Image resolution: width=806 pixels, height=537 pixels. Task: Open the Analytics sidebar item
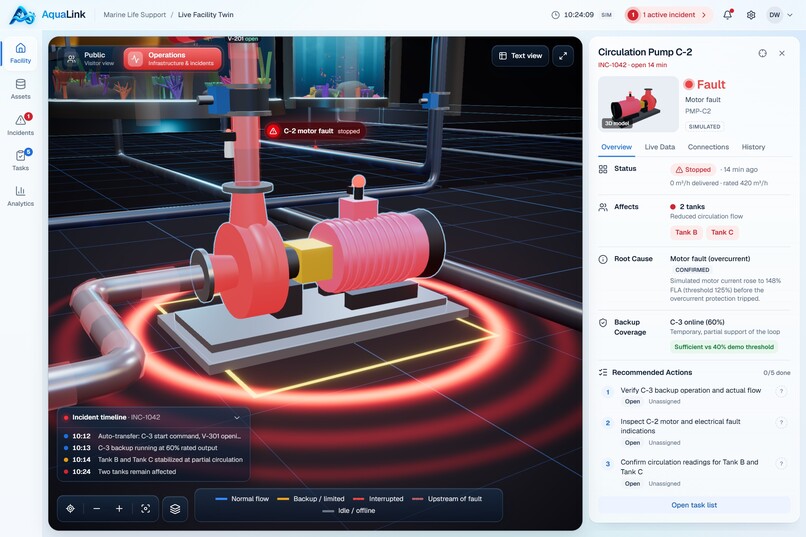click(x=21, y=196)
